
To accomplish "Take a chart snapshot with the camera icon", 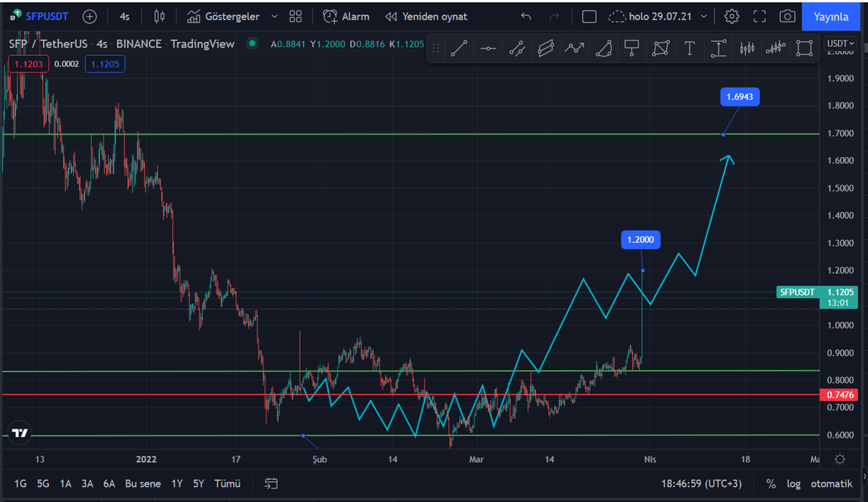I will tap(787, 16).
